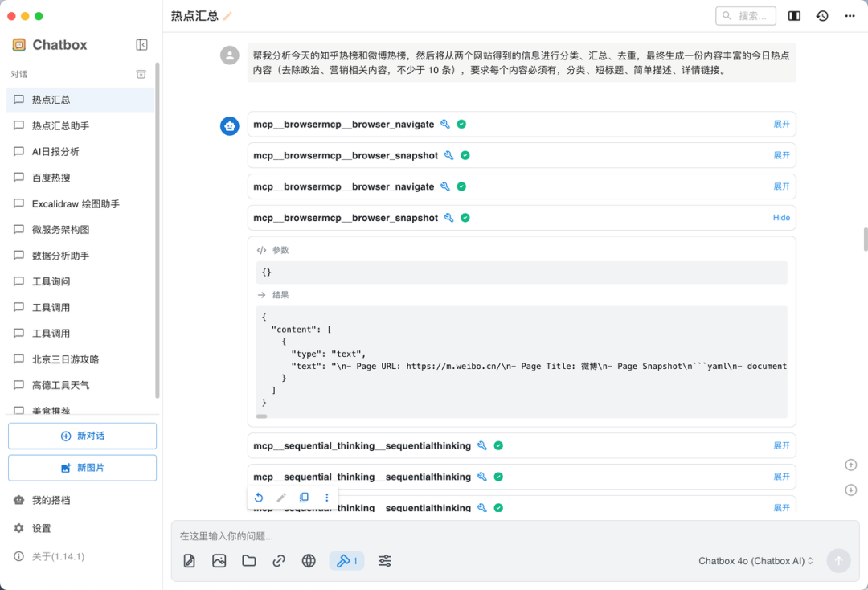Click the Chatbox logo in sidebar

tap(18, 45)
